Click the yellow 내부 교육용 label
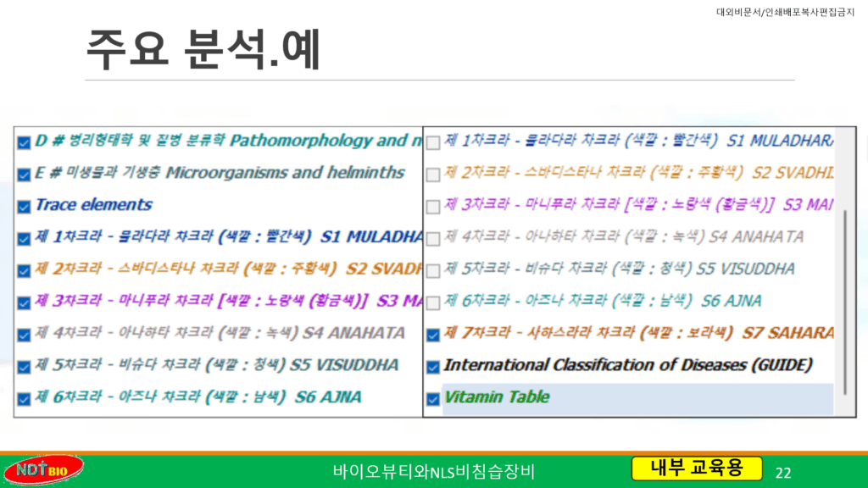This screenshot has height=488, width=868. pyautogui.click(x=696, y=468)
